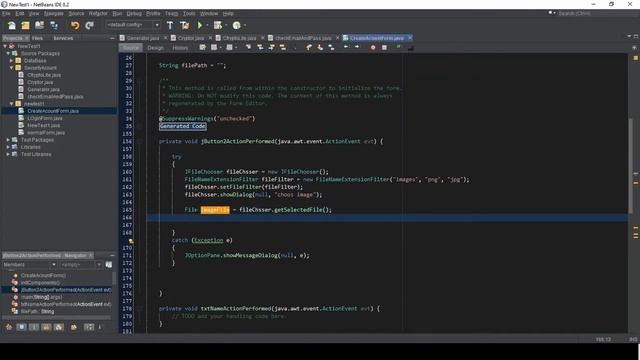Toggle Show Fields filter in Navigator
Image resolution: width=640 pixels, height=360 pixels.
(x=21, y=327)
